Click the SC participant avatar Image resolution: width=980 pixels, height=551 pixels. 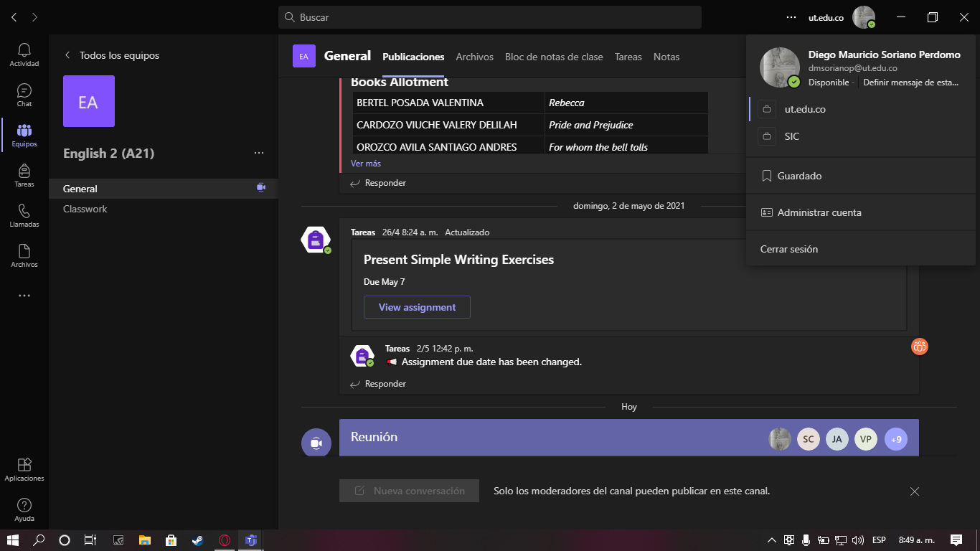click(809, 439)
